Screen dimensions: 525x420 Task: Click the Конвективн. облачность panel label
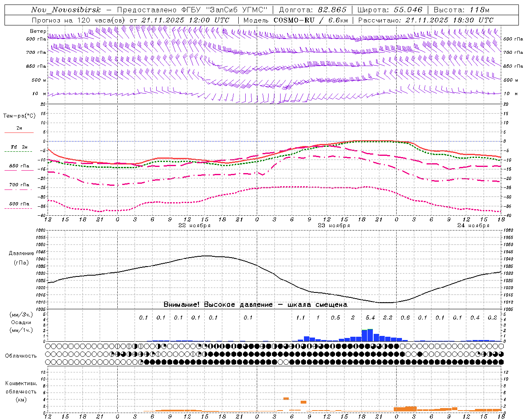[21, 391]
